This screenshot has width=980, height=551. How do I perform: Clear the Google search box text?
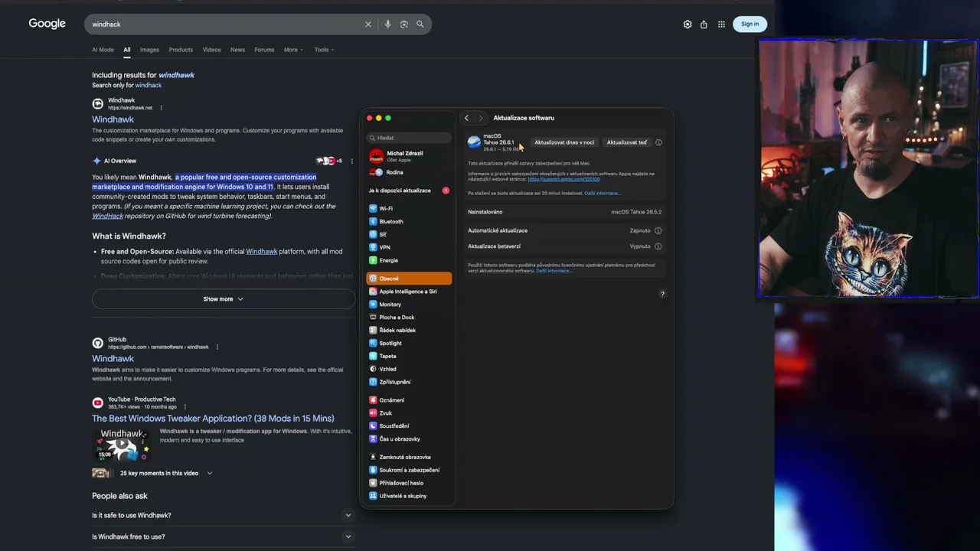click(368, 24)
